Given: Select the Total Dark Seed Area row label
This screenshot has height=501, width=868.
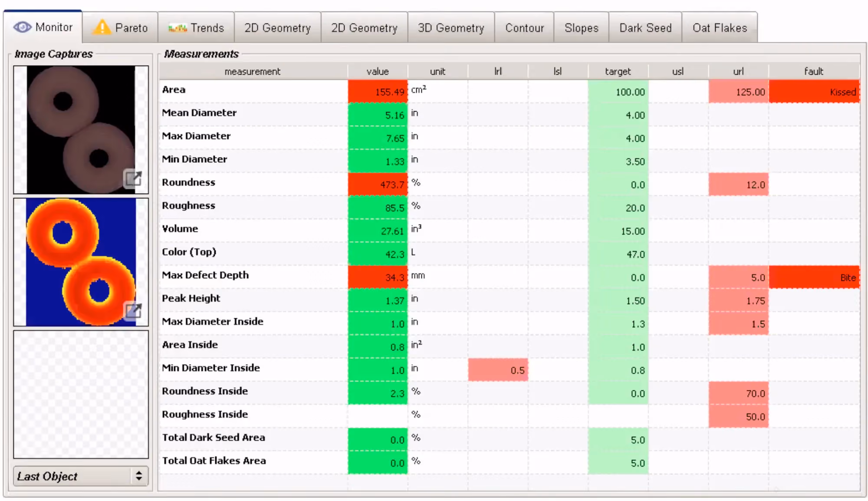Looking at the screenshot, I should (214, 438).
